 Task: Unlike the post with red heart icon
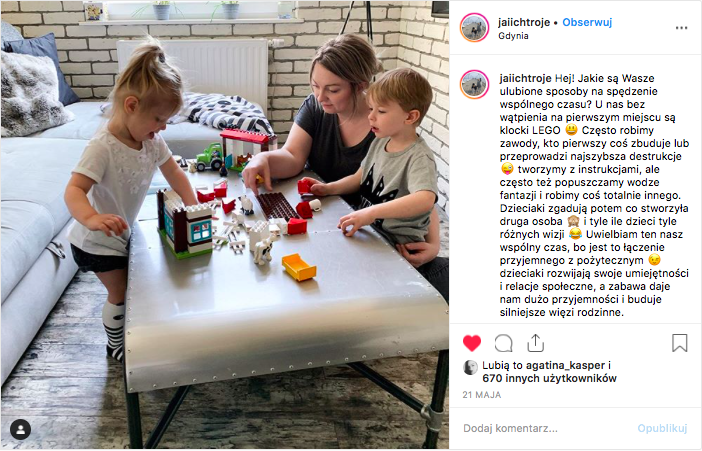(471, 343)
